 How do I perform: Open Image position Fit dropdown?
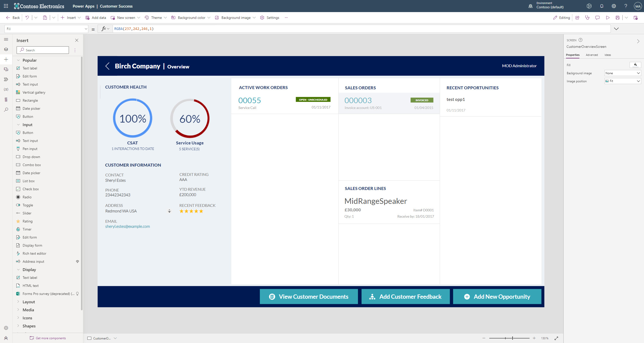pyautogui.click(x=623, y=81)
